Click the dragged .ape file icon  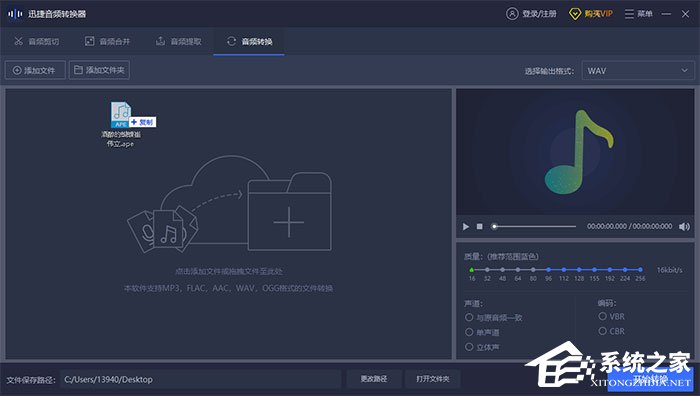pyautogui.click(x=121, y=115)
